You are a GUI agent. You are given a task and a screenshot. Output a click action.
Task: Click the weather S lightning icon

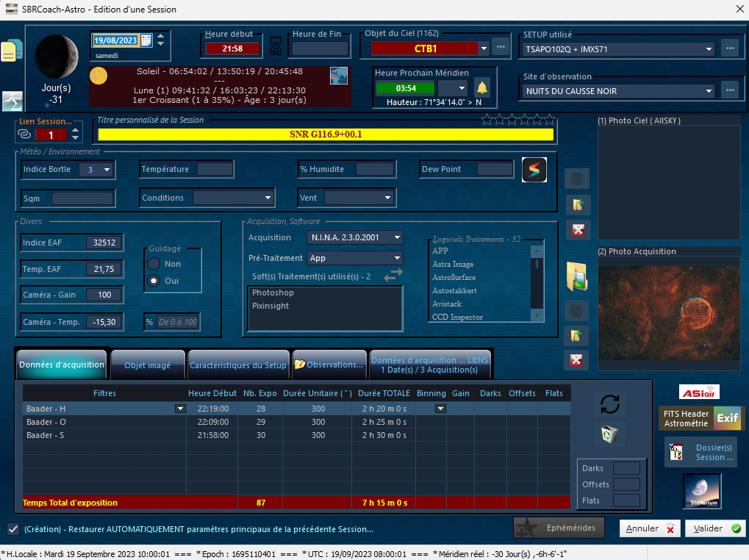[x=534, y=170]
